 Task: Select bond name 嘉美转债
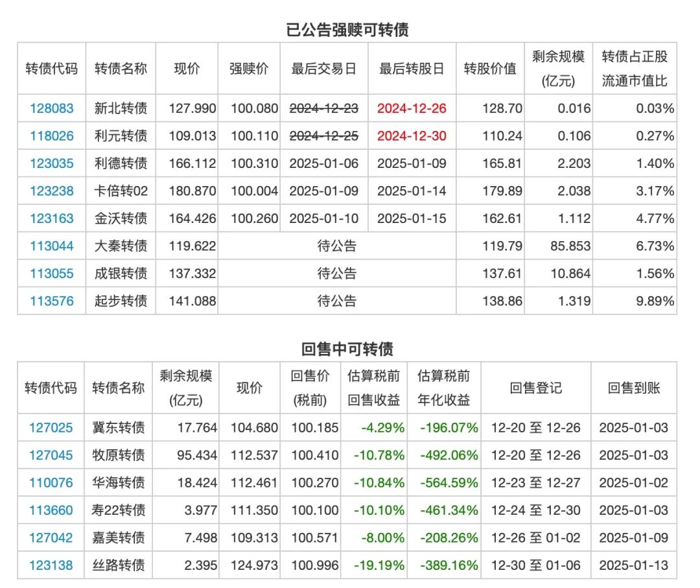(119, 537)
